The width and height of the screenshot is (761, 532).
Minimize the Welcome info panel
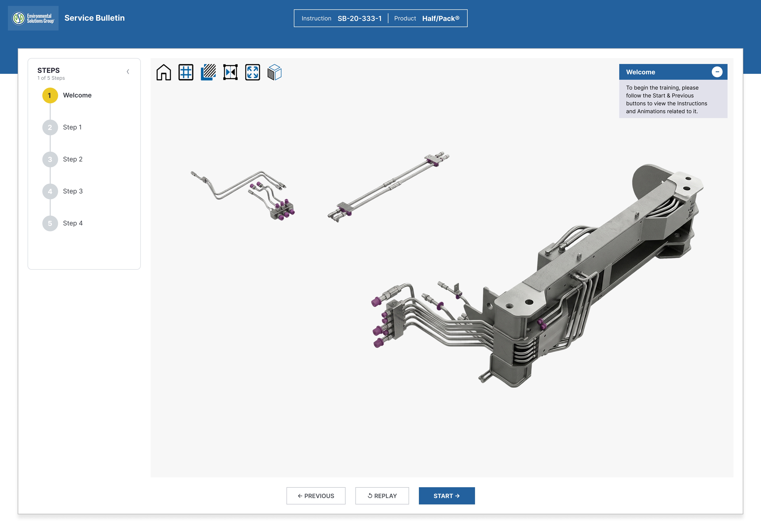pos(717,72)
